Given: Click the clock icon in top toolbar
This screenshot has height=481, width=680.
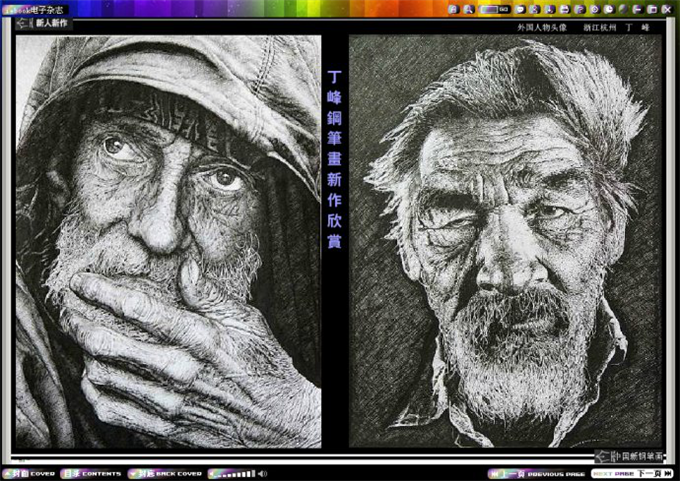Looking at the screenshot, I should [609, 9].
